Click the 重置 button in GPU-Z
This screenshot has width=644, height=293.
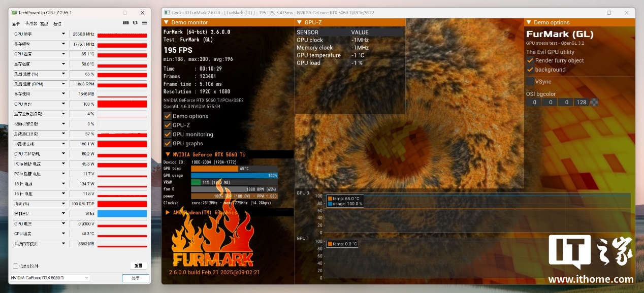(x=138, y=266)
